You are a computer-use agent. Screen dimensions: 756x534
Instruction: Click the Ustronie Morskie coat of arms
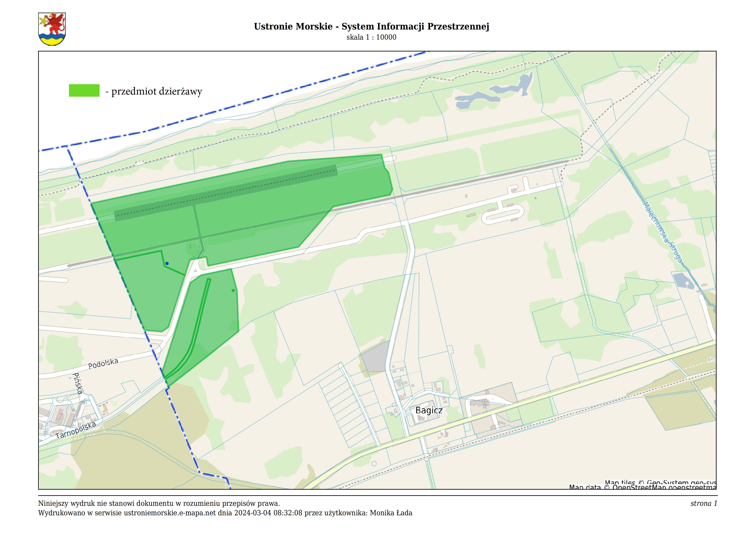click(x=52, y=29)
